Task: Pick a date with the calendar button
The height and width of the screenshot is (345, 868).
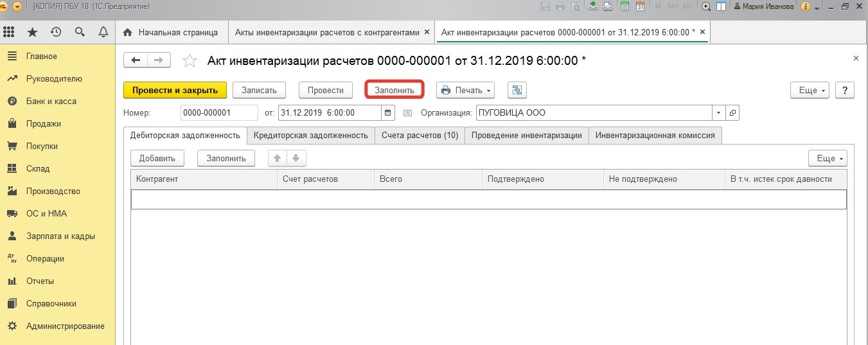Action: point(388,113)
